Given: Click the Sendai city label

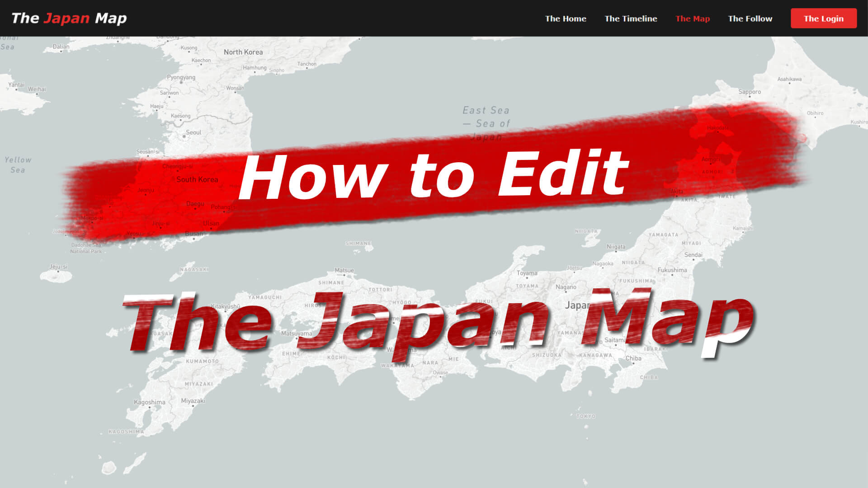Looking at the screenshot, I should point(693,255).
